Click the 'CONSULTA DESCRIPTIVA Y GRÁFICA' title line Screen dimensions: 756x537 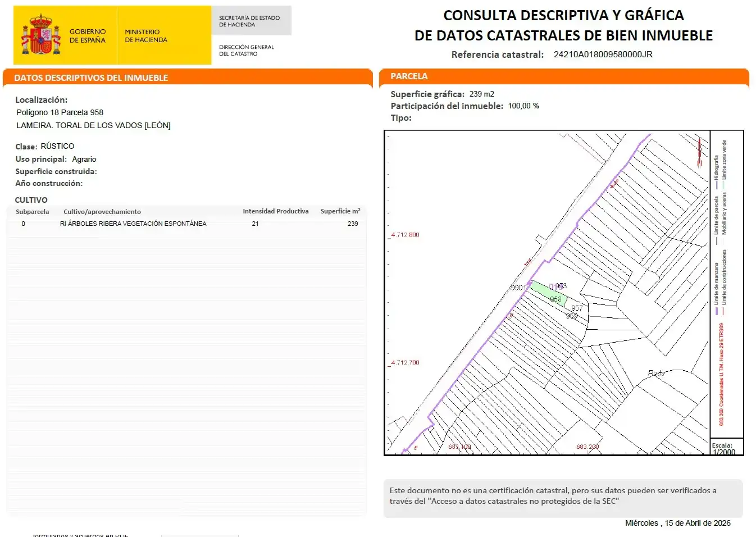point(563,15)
